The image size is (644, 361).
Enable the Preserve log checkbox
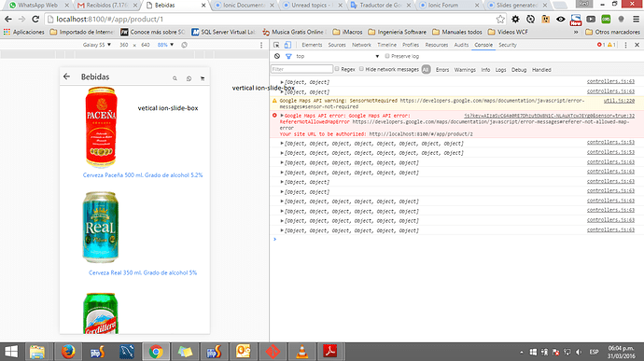pos(387,56)
